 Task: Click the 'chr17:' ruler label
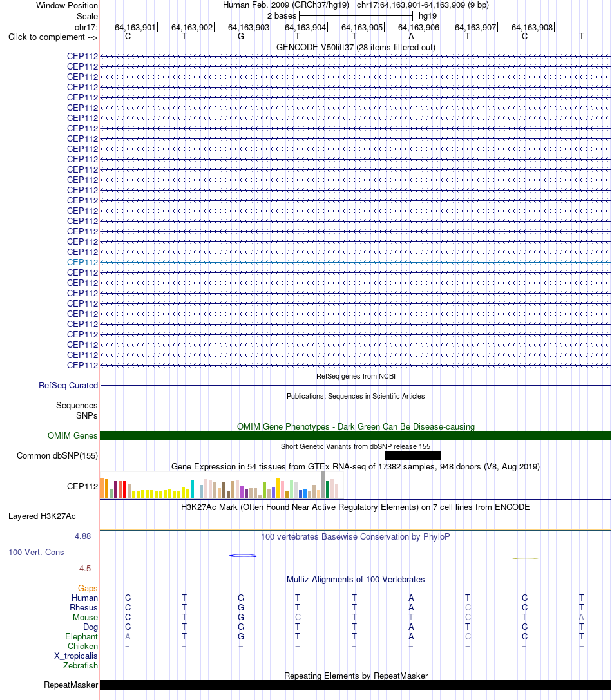tap(86, 27)
